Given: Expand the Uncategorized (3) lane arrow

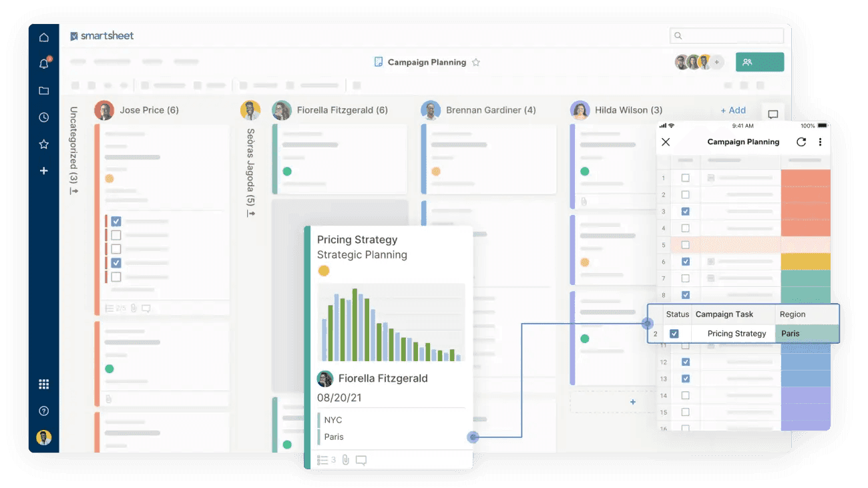Looking at the screenshot, I should (x=74, y=192).
